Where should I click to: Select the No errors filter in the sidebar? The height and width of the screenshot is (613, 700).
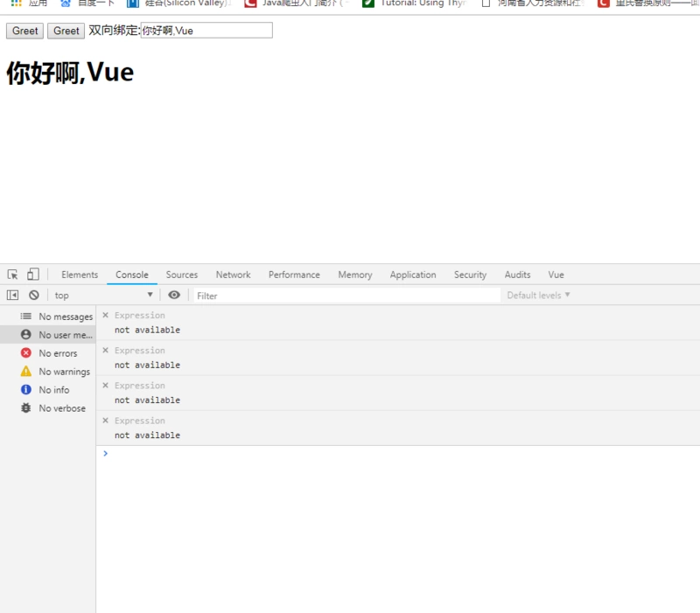tap(58, 353)
